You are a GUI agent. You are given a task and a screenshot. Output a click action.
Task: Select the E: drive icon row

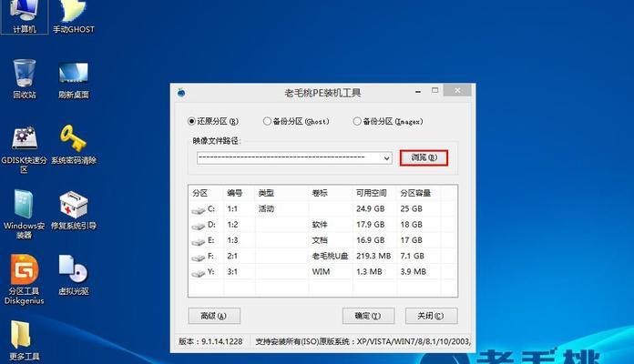(x=322, y=240)
